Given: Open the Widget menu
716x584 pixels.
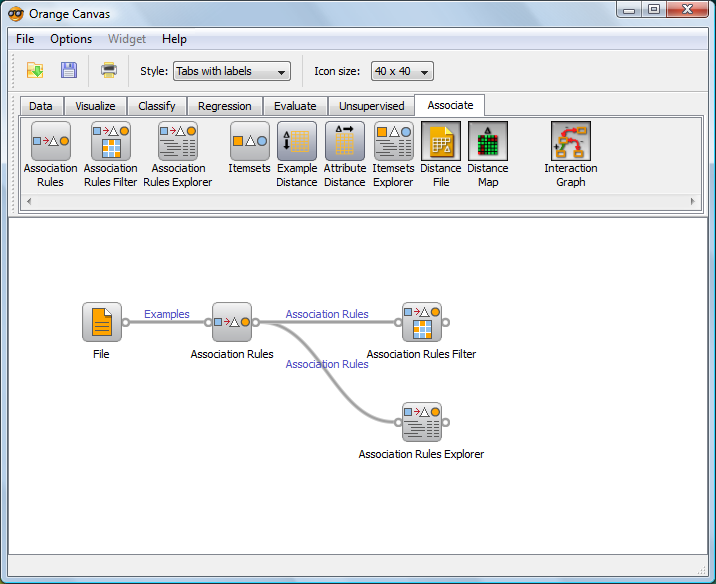Looking at the screenshot, I should pyautogui.click(x=126, y=39).
